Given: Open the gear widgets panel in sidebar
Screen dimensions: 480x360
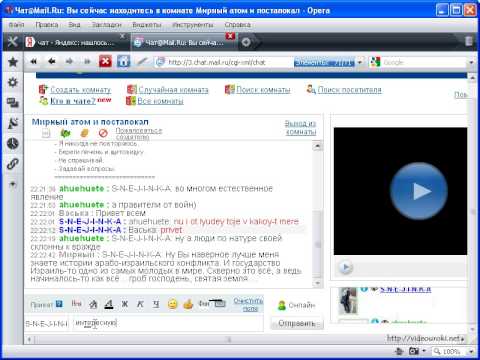Looking at the screenshot, I should [13, 82].
